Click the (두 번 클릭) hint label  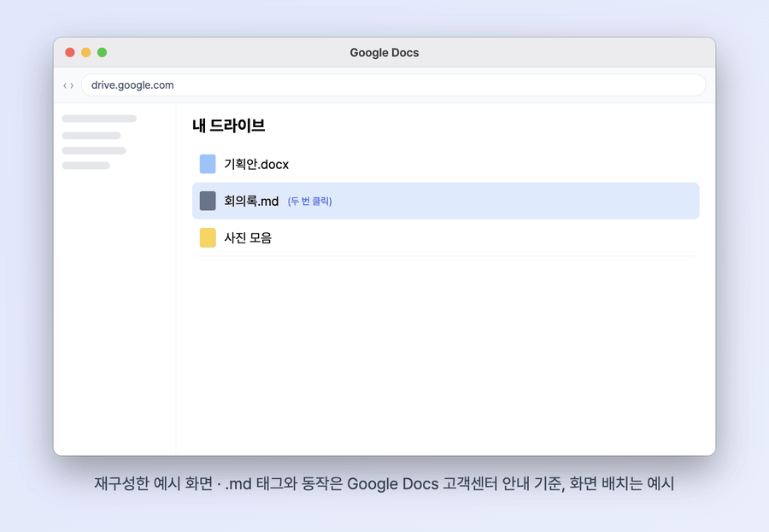click(309, 201)
